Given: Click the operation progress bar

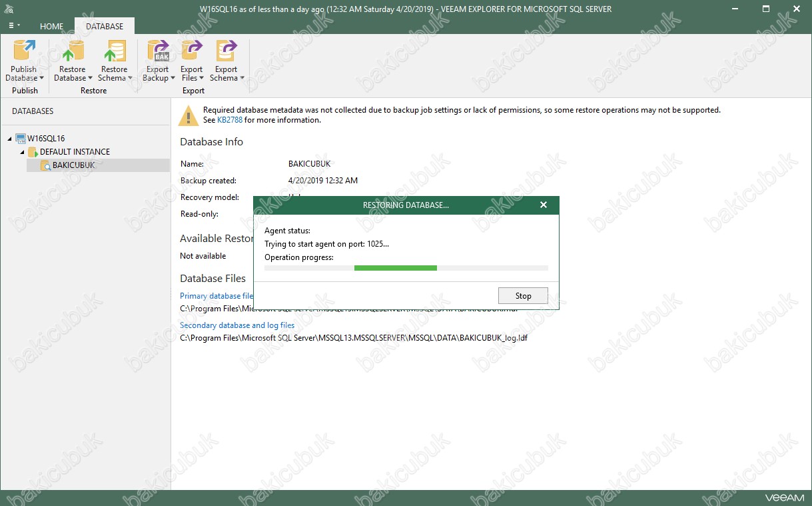Looking at the screenshot, I should coord(406,268).
